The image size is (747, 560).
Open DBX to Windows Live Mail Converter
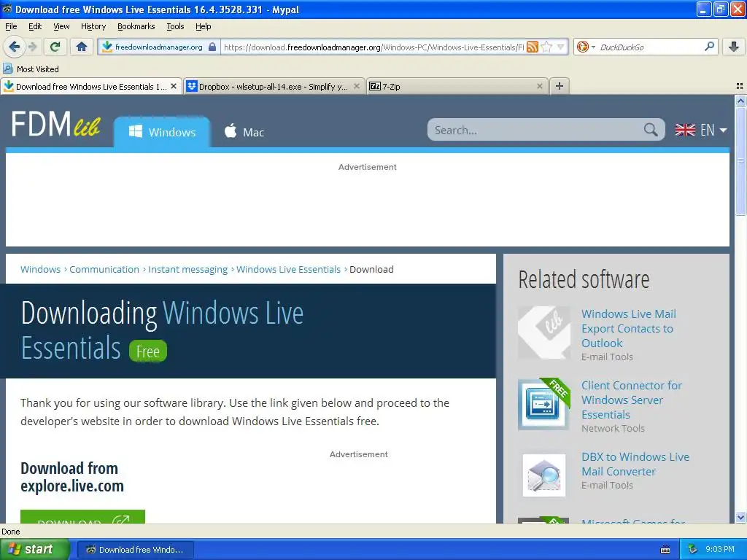point(635,464)
